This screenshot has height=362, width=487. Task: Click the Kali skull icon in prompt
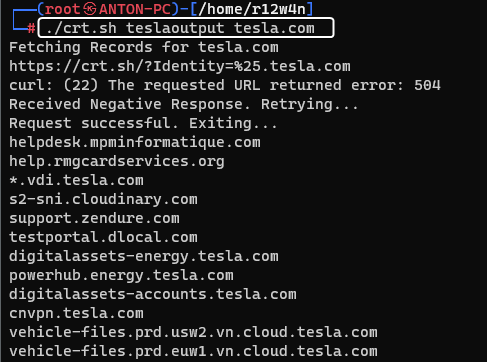tap(90, 9)
